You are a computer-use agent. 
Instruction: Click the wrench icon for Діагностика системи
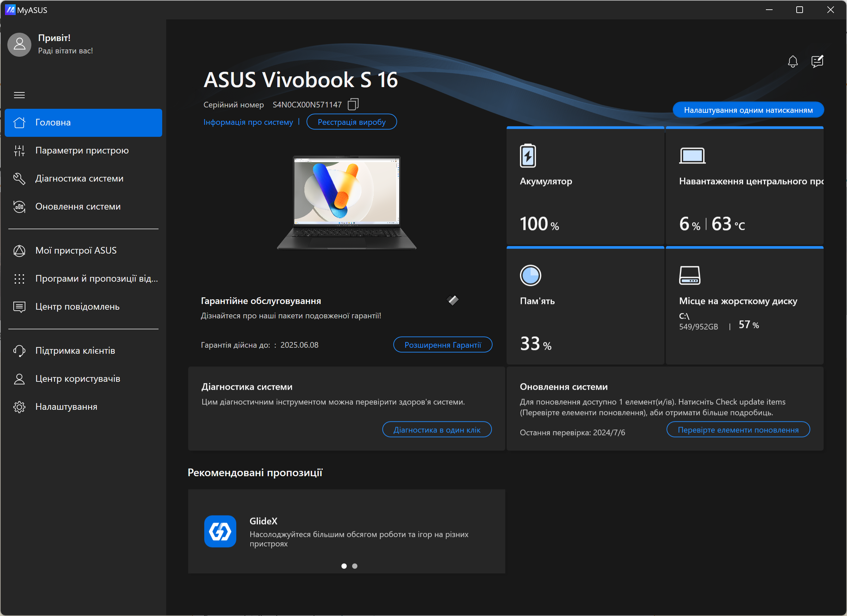point(19,179)
